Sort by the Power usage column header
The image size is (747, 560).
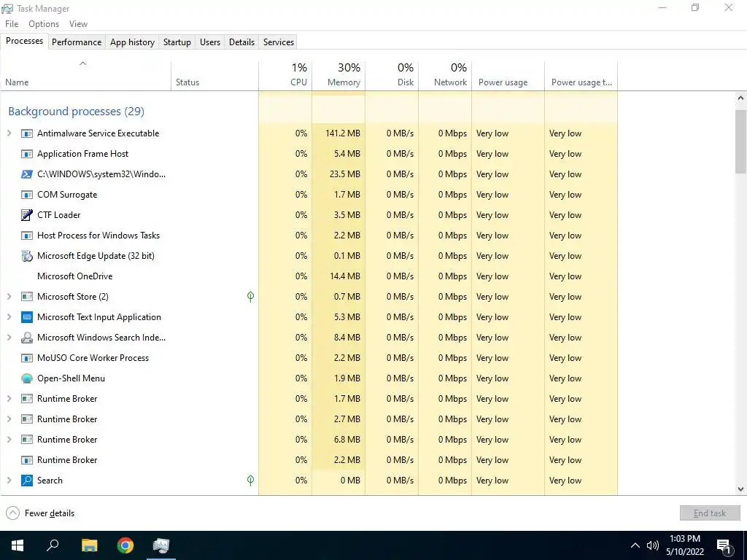pyautogui.click(x=508, y=75)
